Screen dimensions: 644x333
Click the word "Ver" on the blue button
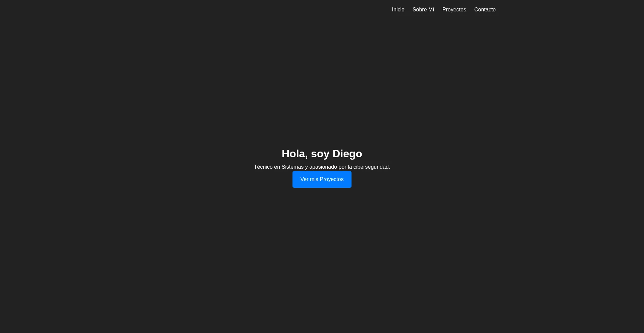point(304,179)
